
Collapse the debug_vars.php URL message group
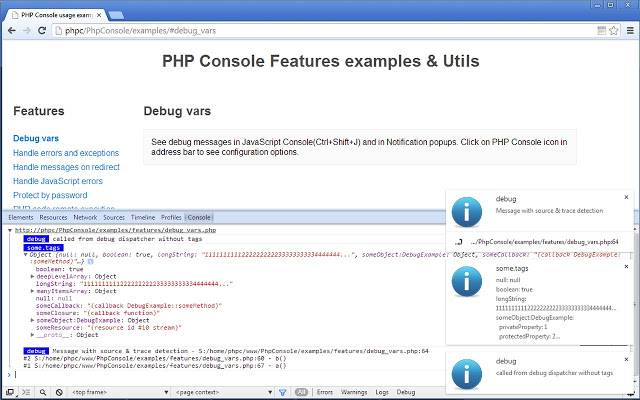(10, 230)
